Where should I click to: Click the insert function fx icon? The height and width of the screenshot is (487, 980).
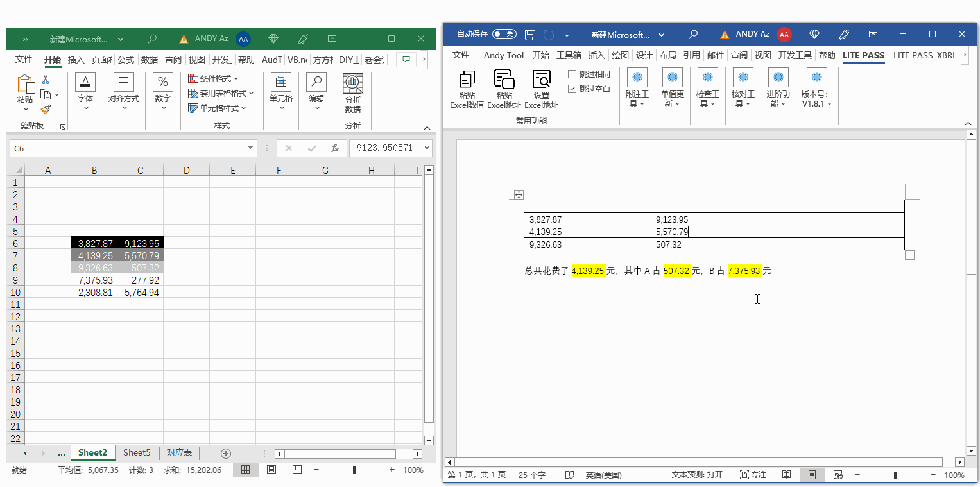[334, 148]
